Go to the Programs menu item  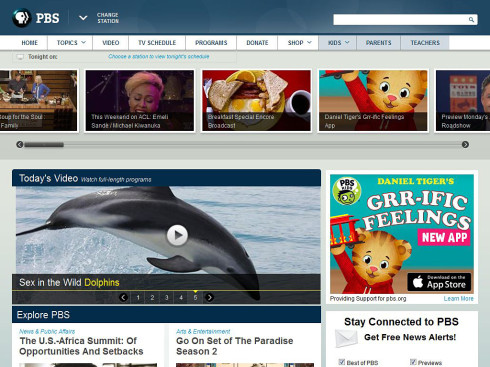coord(211,43)
